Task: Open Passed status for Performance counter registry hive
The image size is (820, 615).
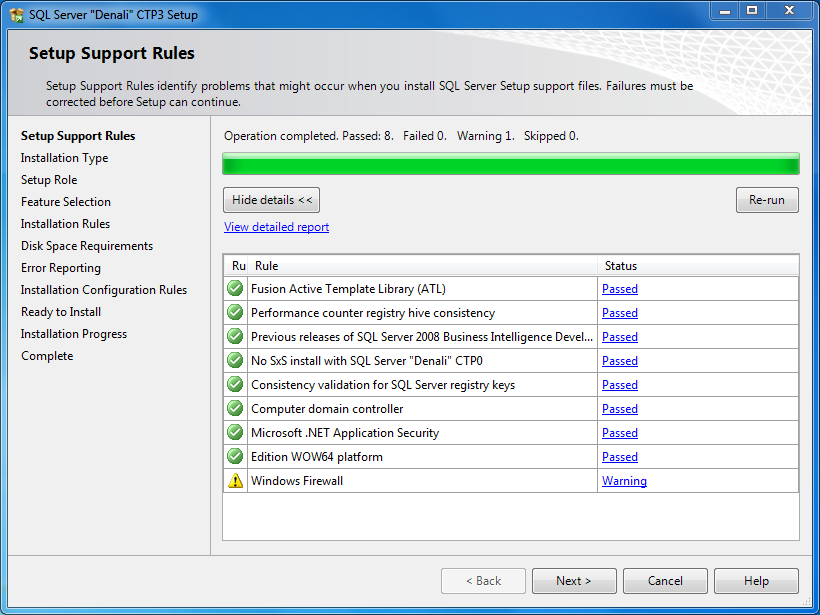Action: tap(620, 313)
